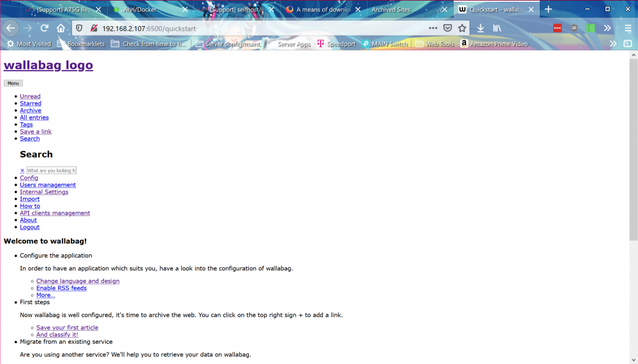Screen dimensions: 638x364
Task: Open the Web Tools bookmark folder
Action: [x=434, y=43]
